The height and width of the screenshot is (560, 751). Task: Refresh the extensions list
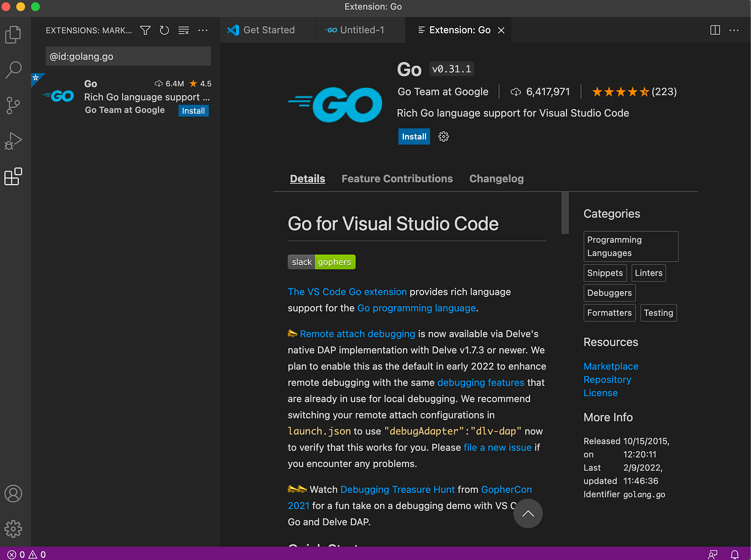pos(164,30)
